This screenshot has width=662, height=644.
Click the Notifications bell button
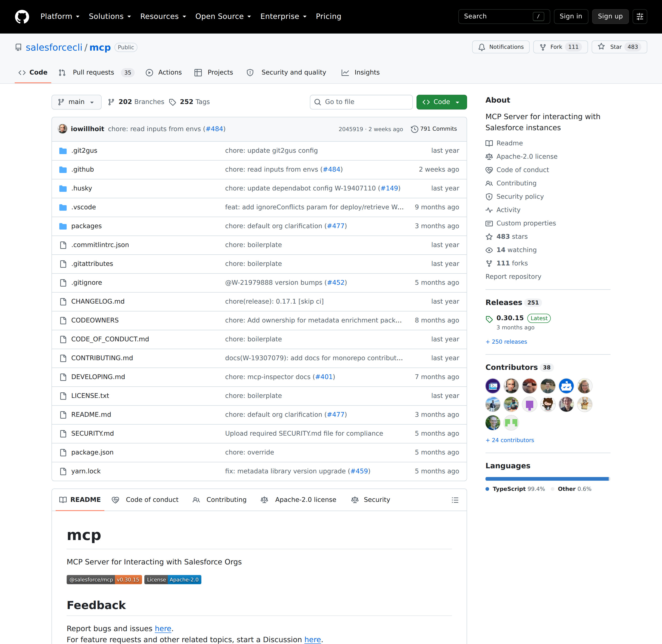pos(501,47)
